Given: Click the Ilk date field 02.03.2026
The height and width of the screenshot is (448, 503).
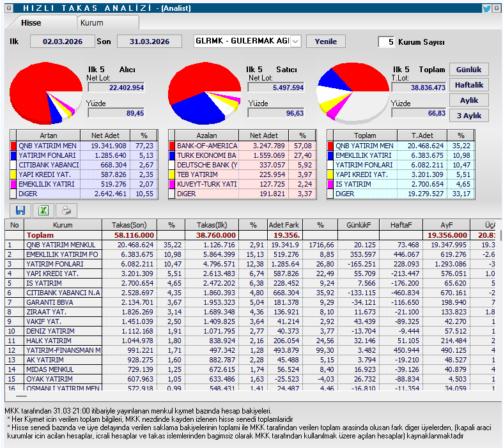Looking at the screenshot, I should [63, 42].
